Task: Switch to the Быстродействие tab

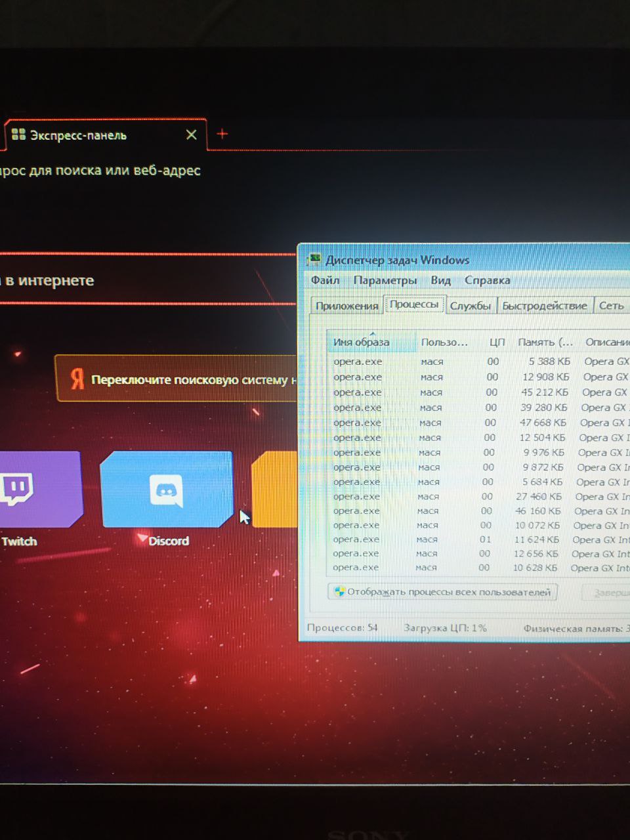Action: (x=544, y=306)
